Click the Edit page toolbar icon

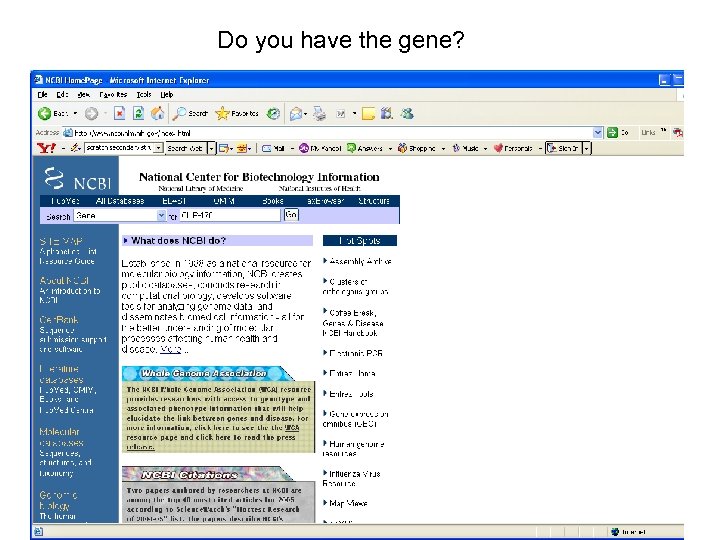(x=341, y=113)
